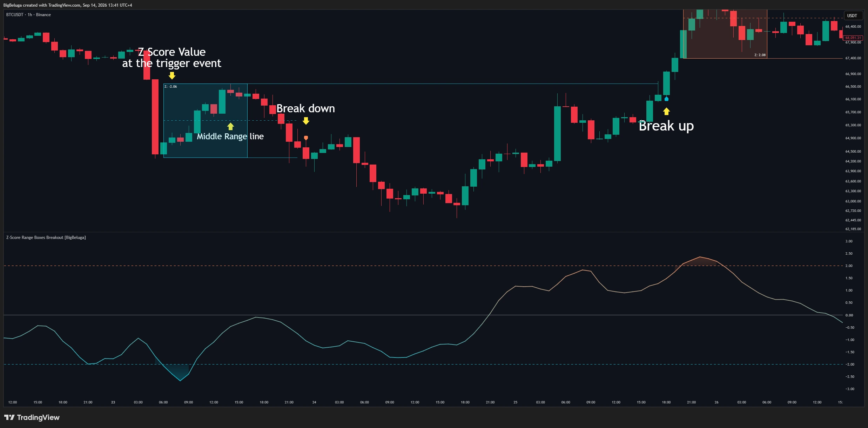Click the Z: 2.08 label in orange box

[x=760, y=55]
